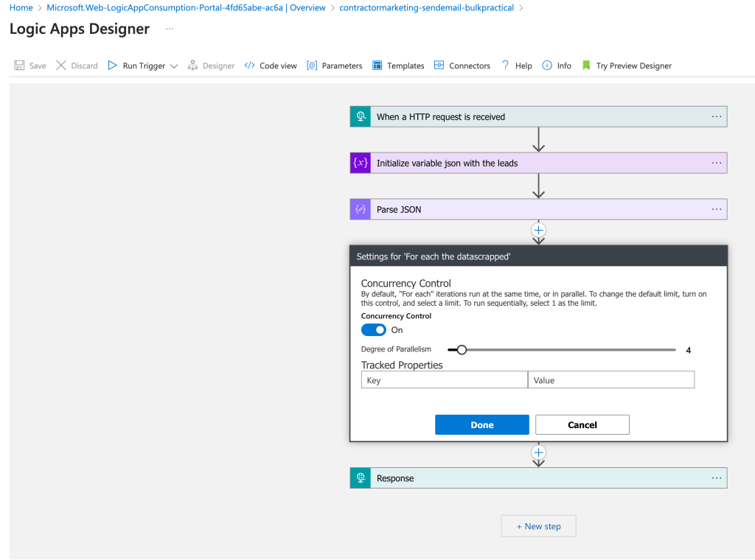
Task: Click the Try Preview Designer bookmark icon
Action: pyautogui.click(x=586, y=66)
